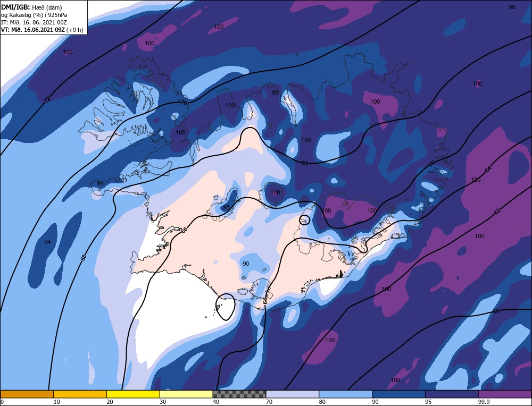Click the '90' humidity value inside Iceland
Screen dimensions: 532x406
(x=246, y=264)
